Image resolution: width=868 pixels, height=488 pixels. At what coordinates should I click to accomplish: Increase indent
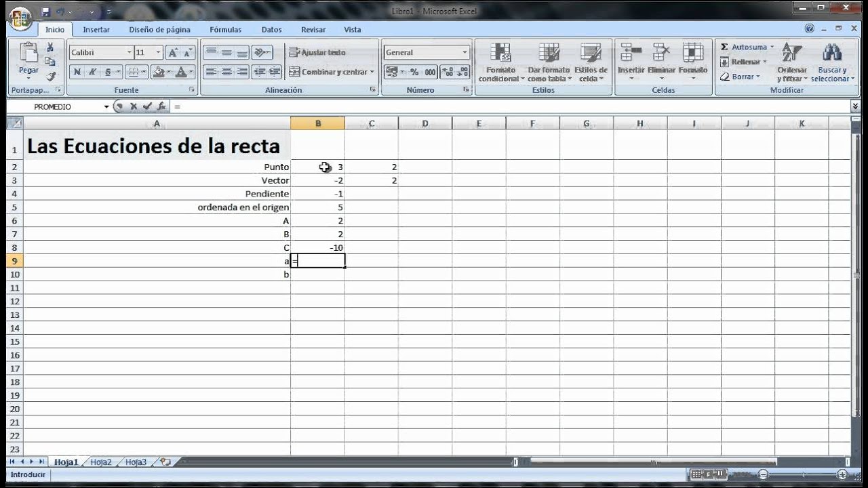click(275, 72)
